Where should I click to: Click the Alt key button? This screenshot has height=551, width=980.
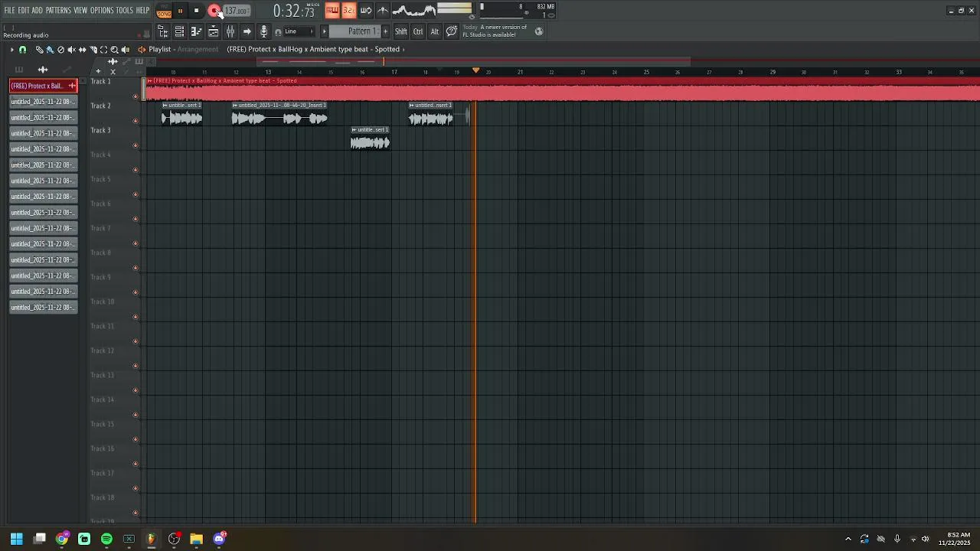434,31
